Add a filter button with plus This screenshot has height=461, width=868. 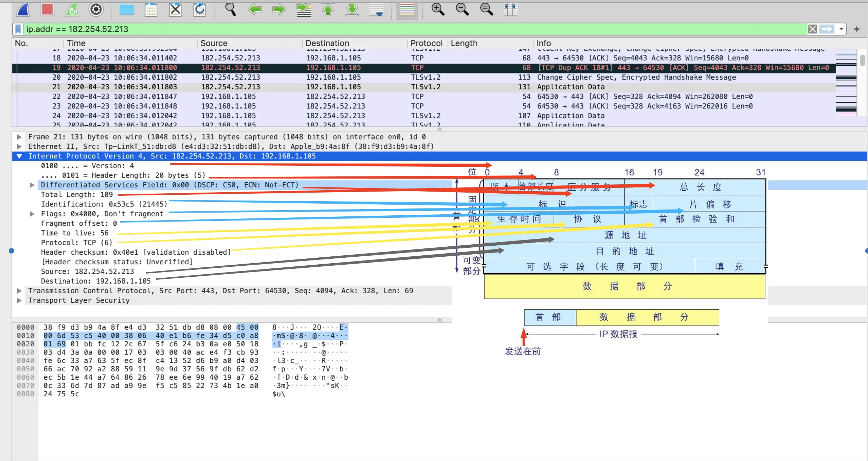[x=857, y=29]
